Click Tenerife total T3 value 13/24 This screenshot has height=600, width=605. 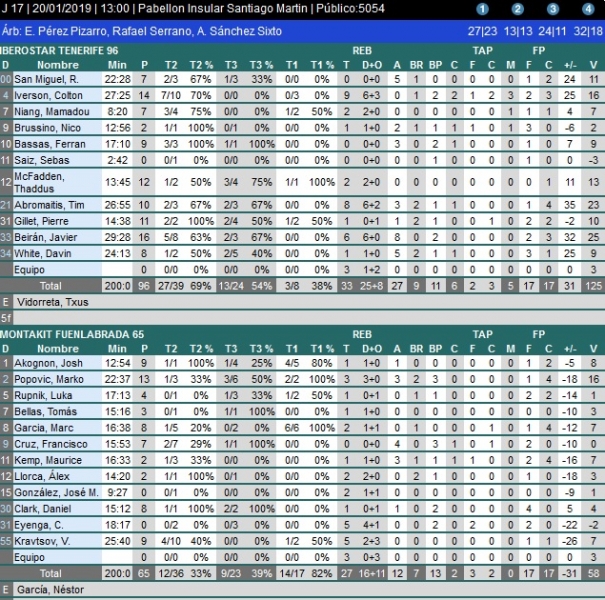[x=231, y=286]
